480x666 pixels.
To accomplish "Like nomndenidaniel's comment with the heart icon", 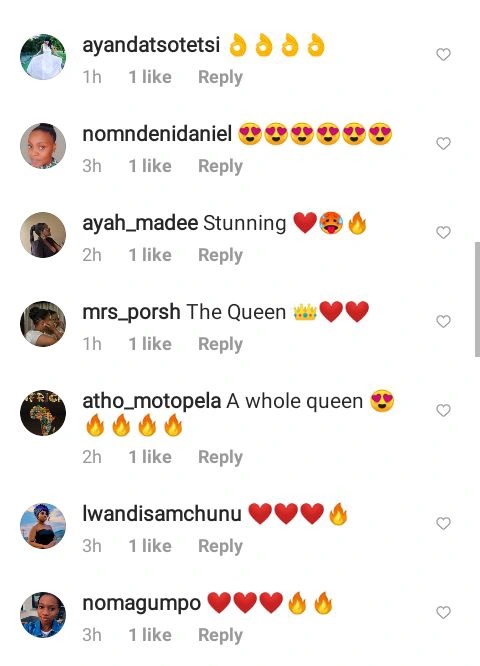I will 443,144.
